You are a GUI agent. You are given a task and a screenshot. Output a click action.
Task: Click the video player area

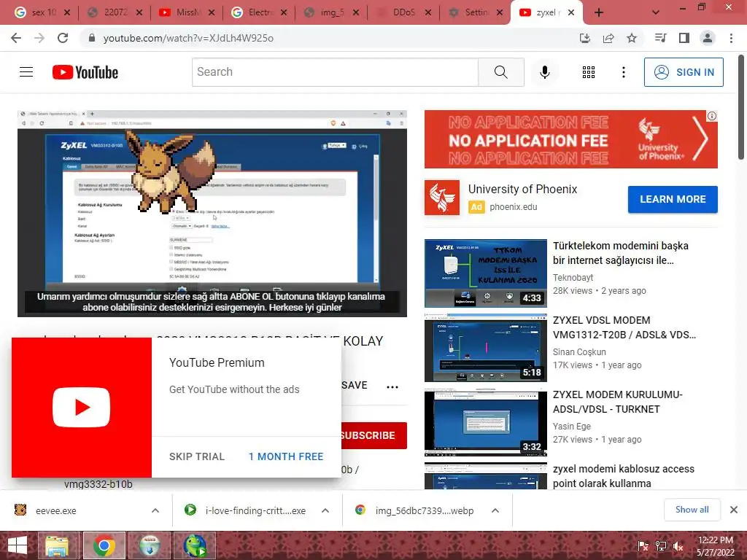click(x=212, y=214)
